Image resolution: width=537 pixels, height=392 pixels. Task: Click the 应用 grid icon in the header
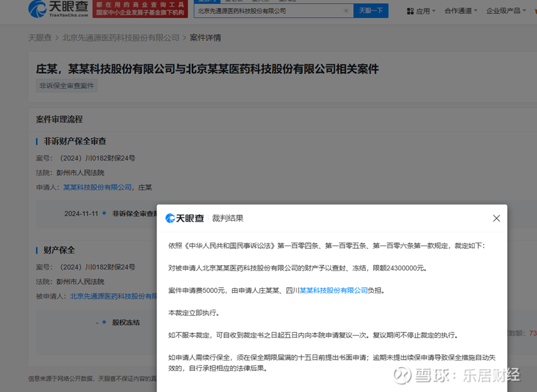point(410,11)
